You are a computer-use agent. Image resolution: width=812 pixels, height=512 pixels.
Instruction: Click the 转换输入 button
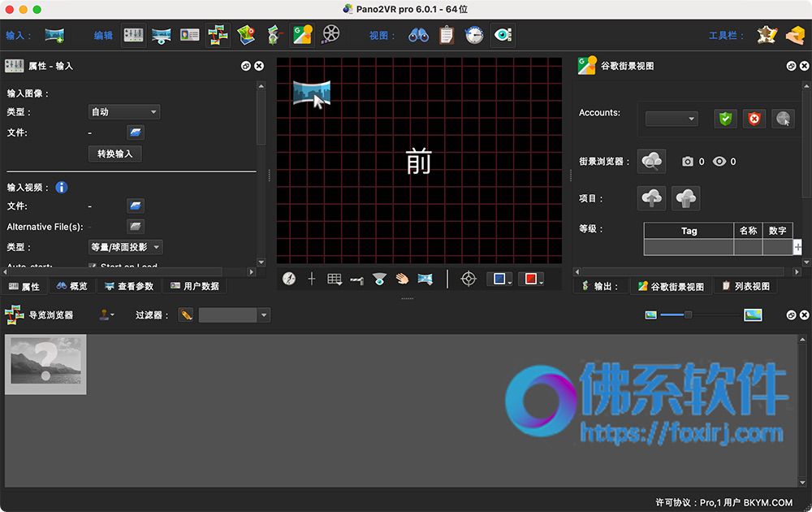point(115,154)
